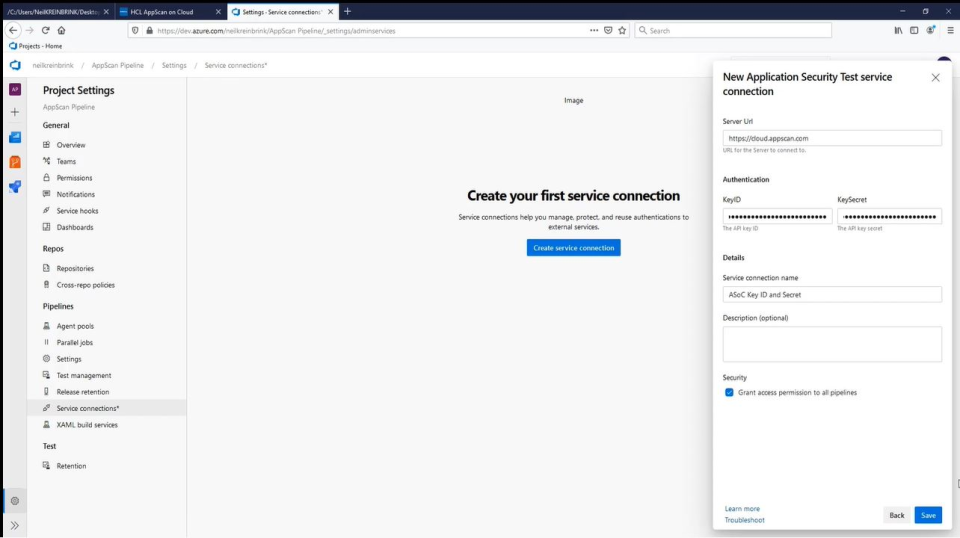The width and height of the screenshot is (960, 538).
Task: Click the Test management icon
Action: pyautogui.click(x=47, y=375)
